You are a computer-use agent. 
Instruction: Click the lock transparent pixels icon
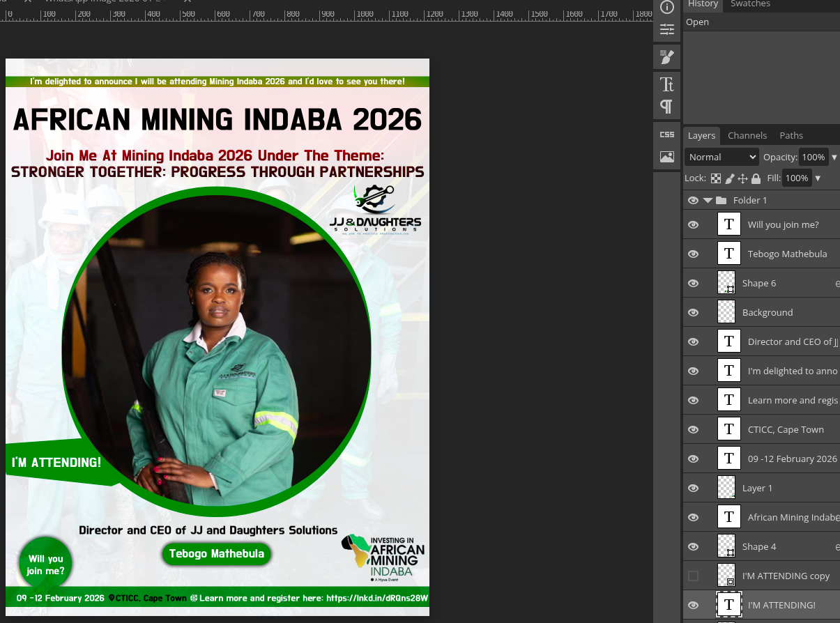click(x=716, y=178)
